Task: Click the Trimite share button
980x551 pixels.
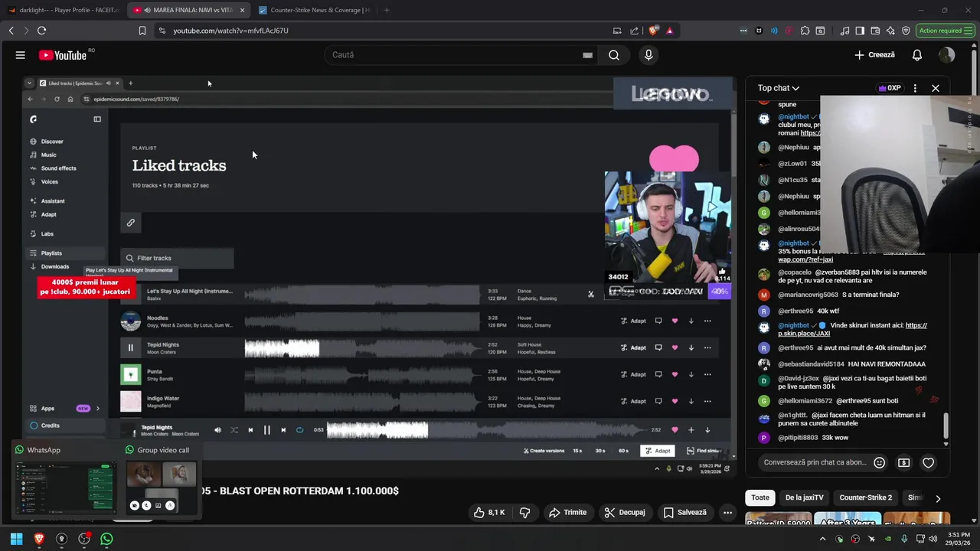Action: (x=567, y=512)
